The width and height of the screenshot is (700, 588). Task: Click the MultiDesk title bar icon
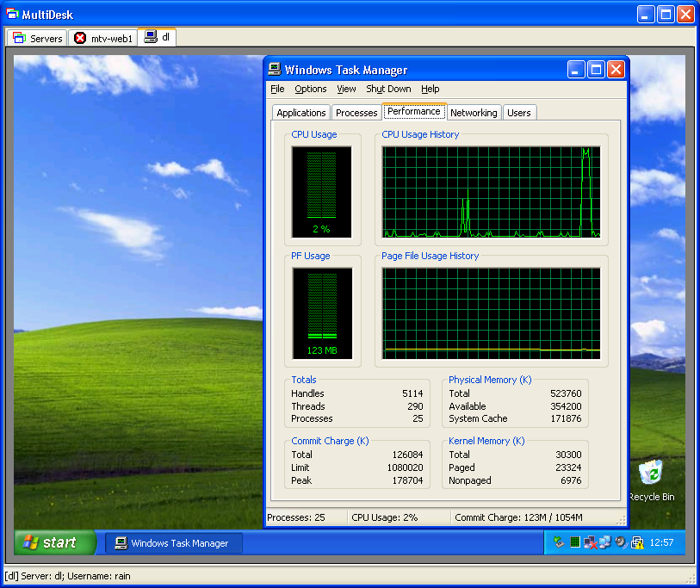(12, 15)
